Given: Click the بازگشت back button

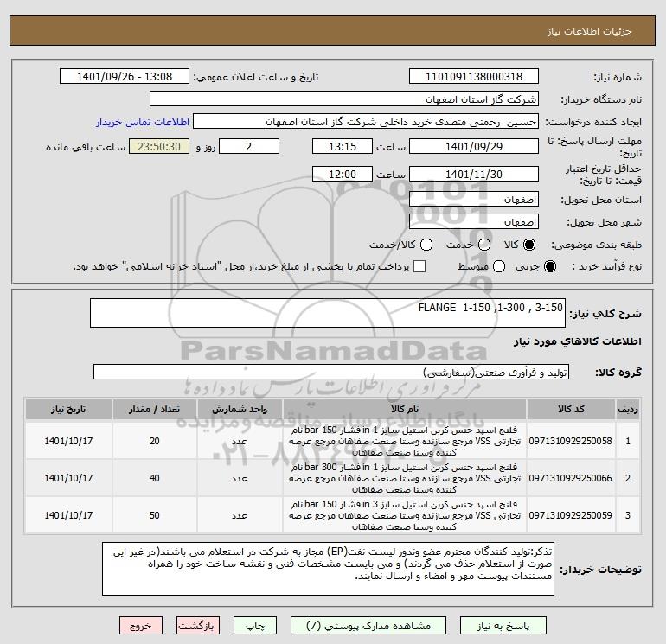Looking at the screenshot, I should [198, 626].
